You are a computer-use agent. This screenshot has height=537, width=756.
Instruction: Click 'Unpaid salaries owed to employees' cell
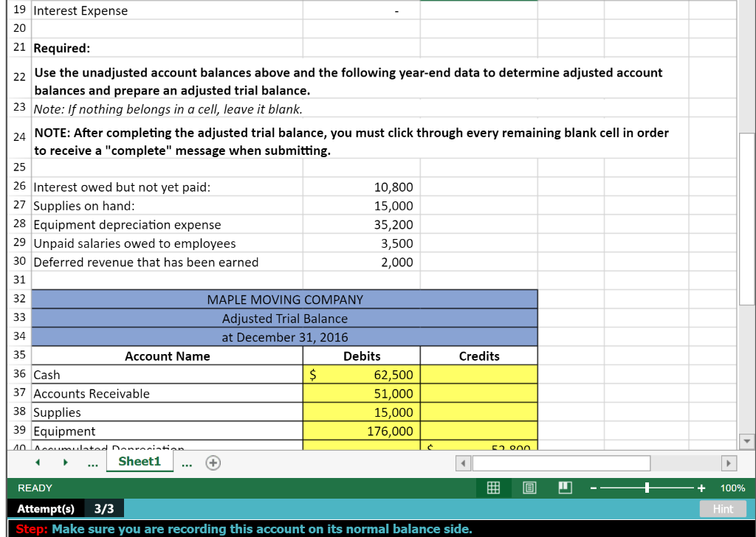tap(167, 243)
